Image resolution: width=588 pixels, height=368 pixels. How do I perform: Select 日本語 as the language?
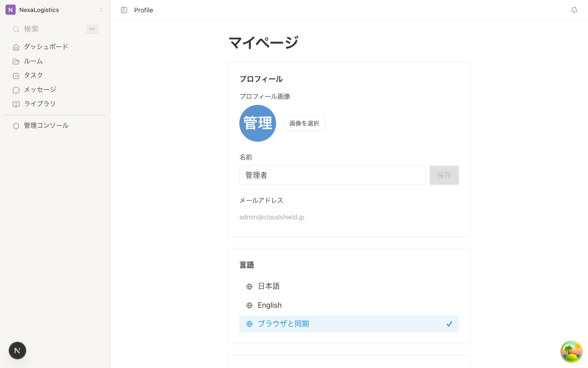click(269, 286)
